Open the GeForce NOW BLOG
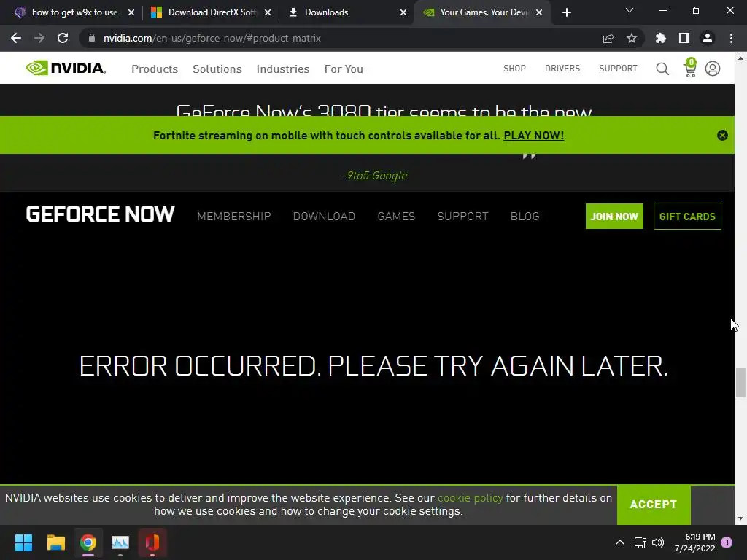Image resolution: width=747 pixels, height=560 pixels. (x=525, y=217)
